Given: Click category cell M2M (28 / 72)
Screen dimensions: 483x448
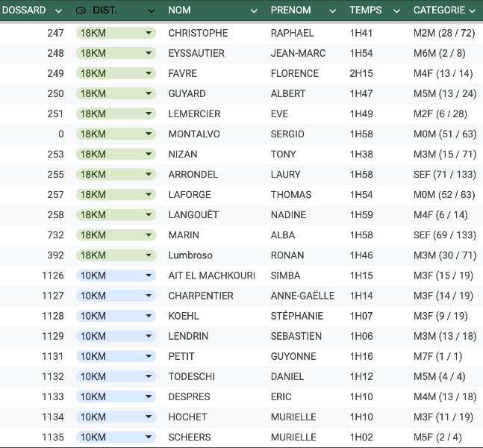Looking at the screenshot, I should pos(444,33).
